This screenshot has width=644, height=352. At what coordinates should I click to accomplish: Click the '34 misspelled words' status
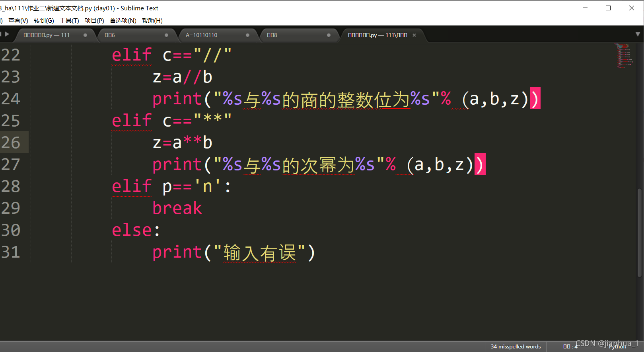516,347
